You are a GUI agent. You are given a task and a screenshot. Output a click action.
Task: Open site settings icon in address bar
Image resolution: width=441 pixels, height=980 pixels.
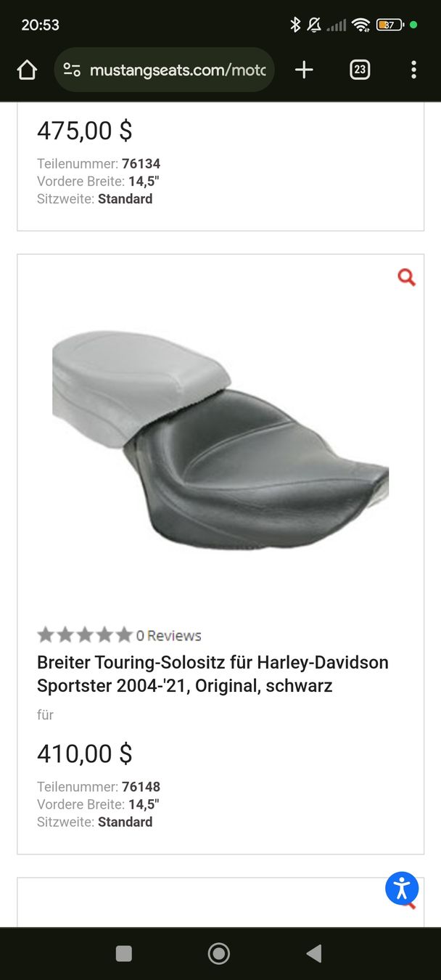[x=72, y=70]
